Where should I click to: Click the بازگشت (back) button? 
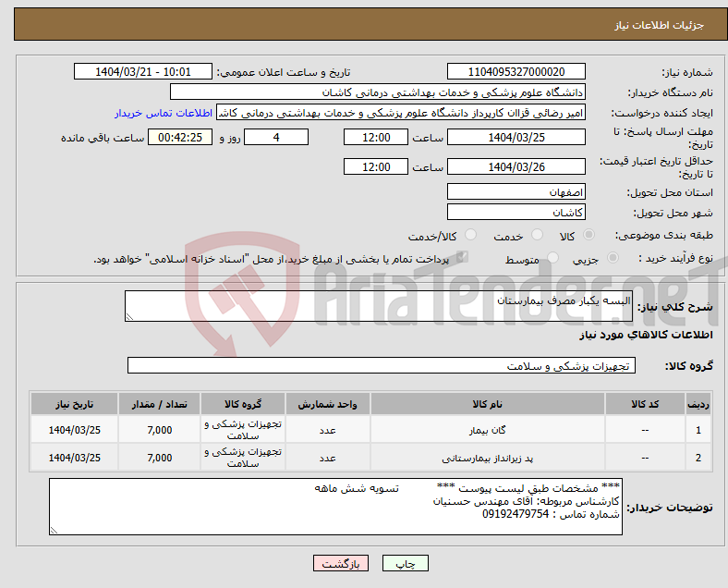[x=341, y=563]
